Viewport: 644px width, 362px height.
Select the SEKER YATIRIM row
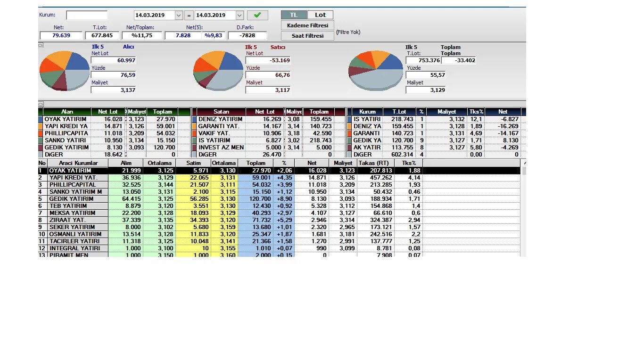(x=280, y=227)
